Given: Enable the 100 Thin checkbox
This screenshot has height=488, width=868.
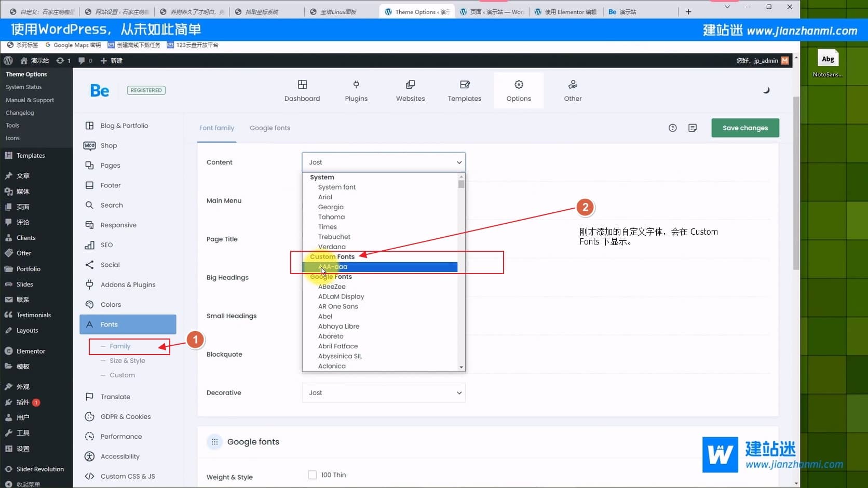Looking at the screenshot, I should [312, 475].
